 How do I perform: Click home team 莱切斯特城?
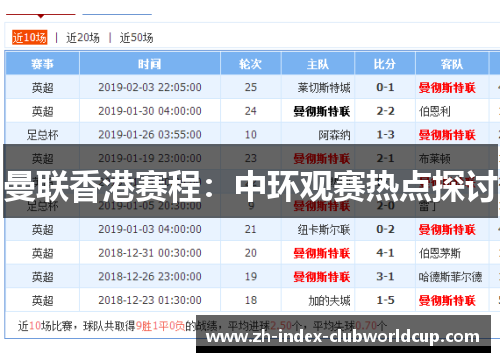coord(324,88)
